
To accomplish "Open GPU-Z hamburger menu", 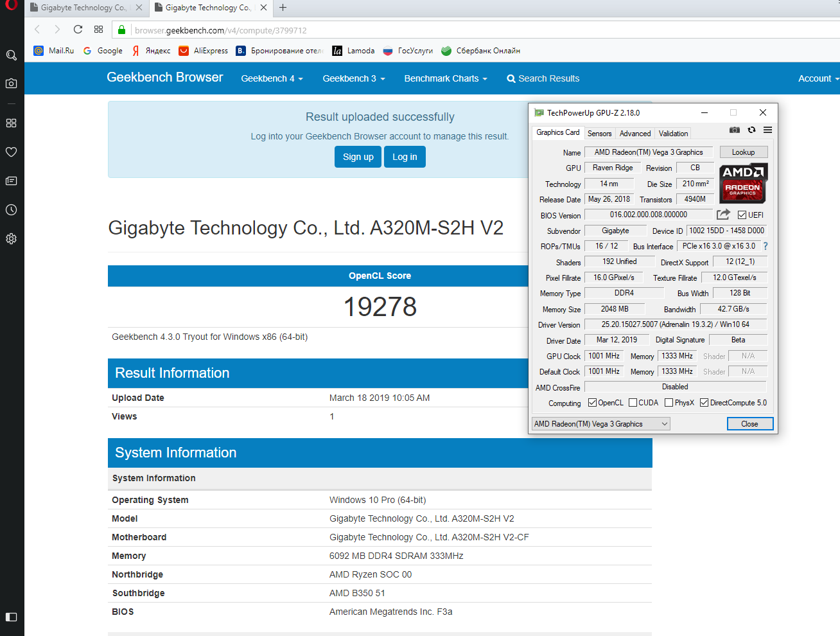I will (x=767, y=130).
